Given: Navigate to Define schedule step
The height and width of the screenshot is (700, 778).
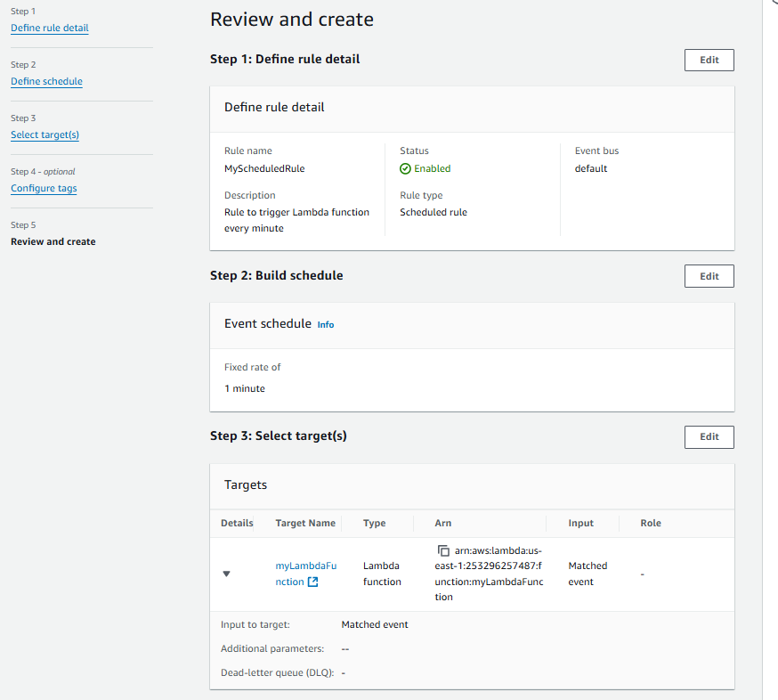Looking at the screenshot, I should [x=46, y=81].
